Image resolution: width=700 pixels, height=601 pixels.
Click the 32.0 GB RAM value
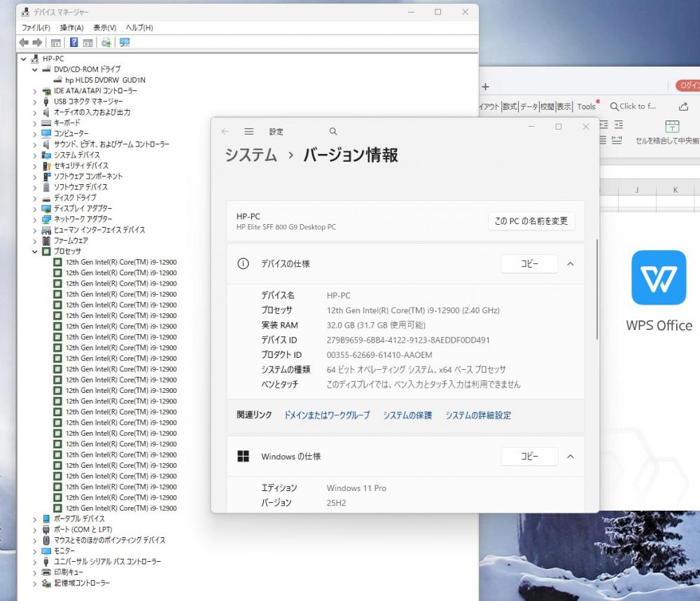pos(376,325)
